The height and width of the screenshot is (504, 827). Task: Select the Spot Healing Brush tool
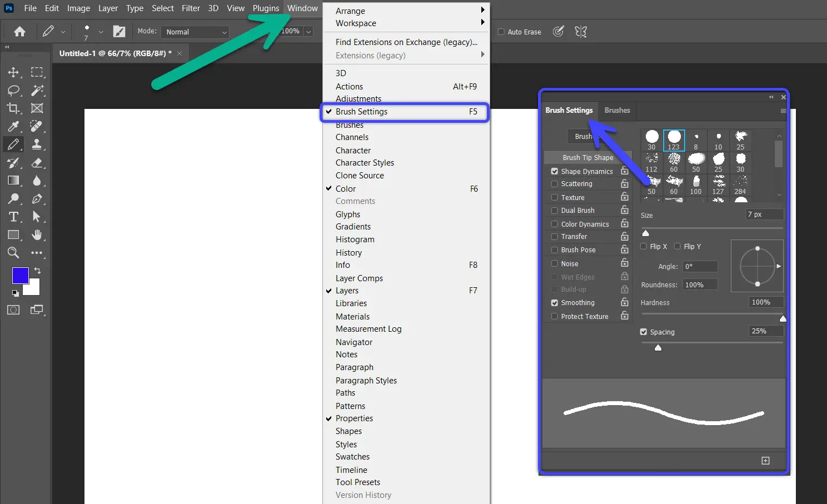pyautogui.click(x=37, y=126)
